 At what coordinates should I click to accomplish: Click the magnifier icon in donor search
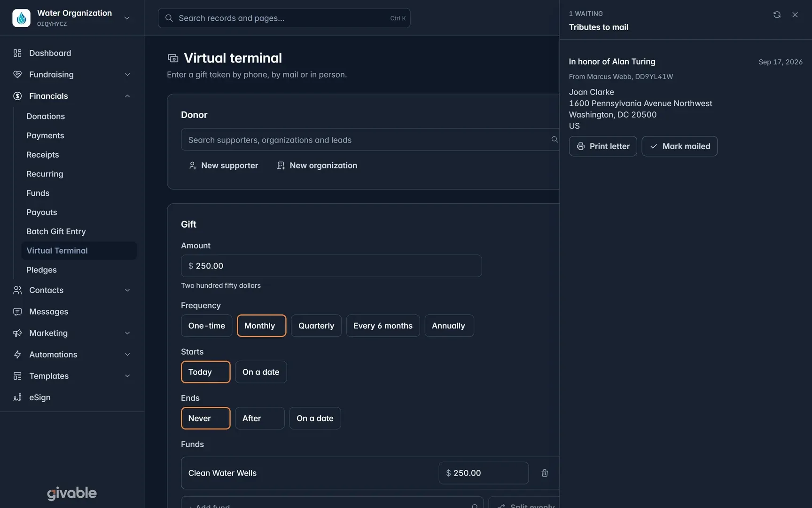point(554,140)
